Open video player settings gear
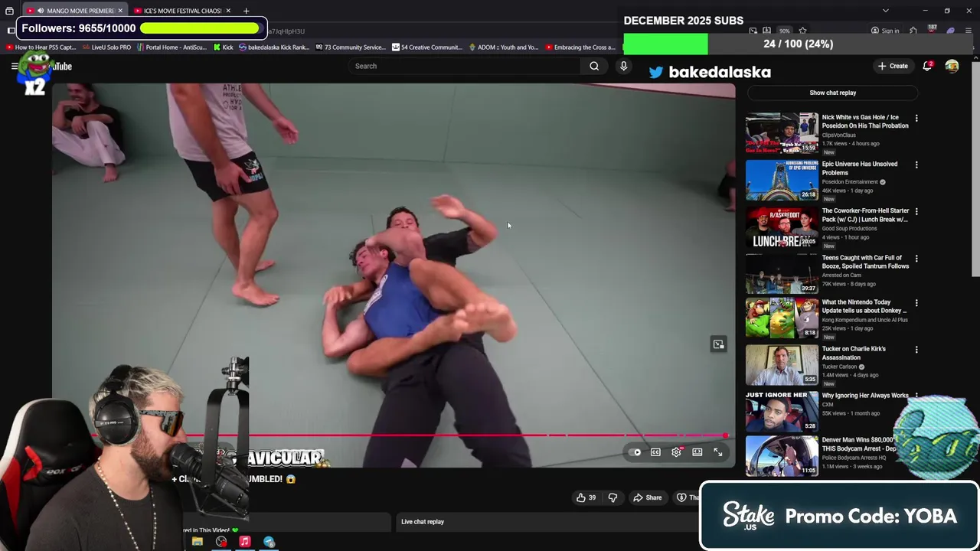This screenshot has width=980, height=551. (676, 452)
